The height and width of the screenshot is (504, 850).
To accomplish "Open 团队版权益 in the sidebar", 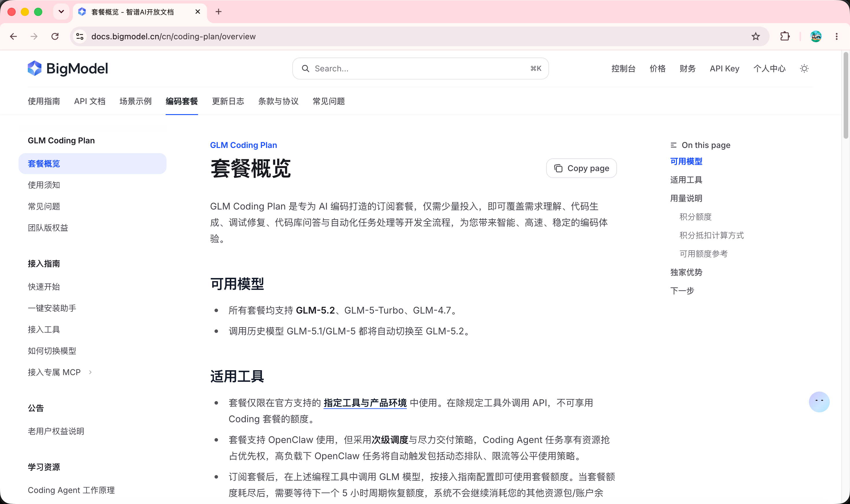I will tap(48, 228).
